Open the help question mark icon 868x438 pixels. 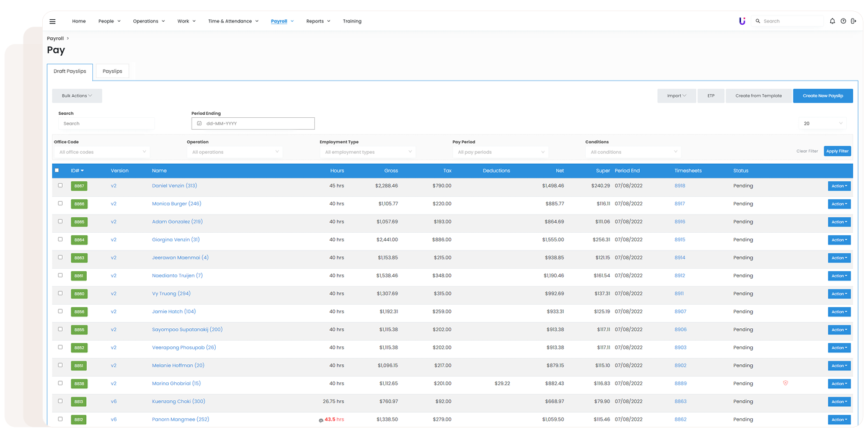coord(843,21)
